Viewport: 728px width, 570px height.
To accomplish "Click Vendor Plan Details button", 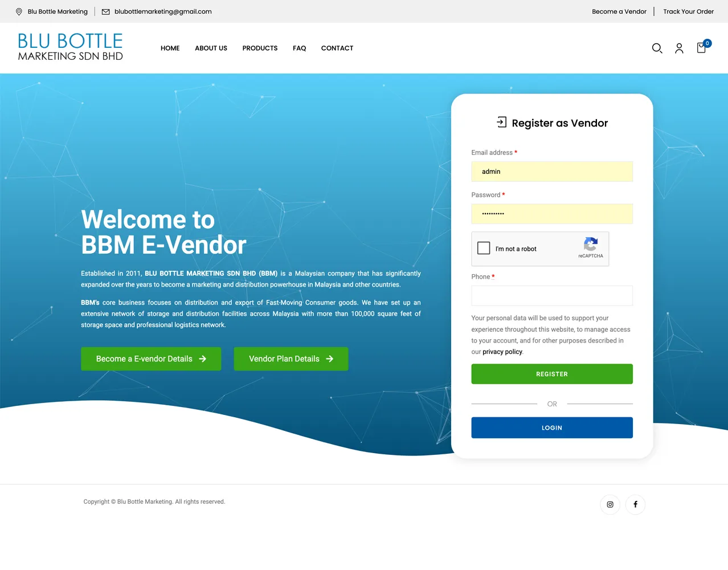I will click(291, 359).
